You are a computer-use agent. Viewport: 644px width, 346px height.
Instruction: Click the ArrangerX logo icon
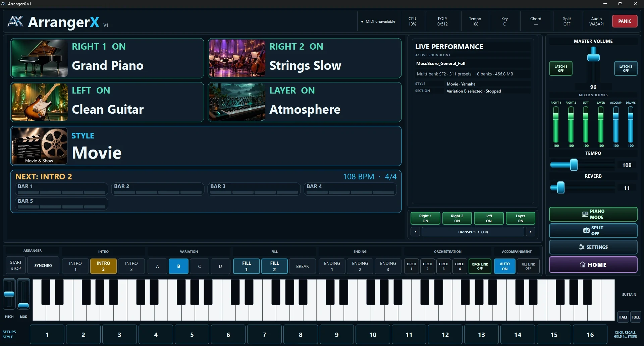tap(15, 21)
